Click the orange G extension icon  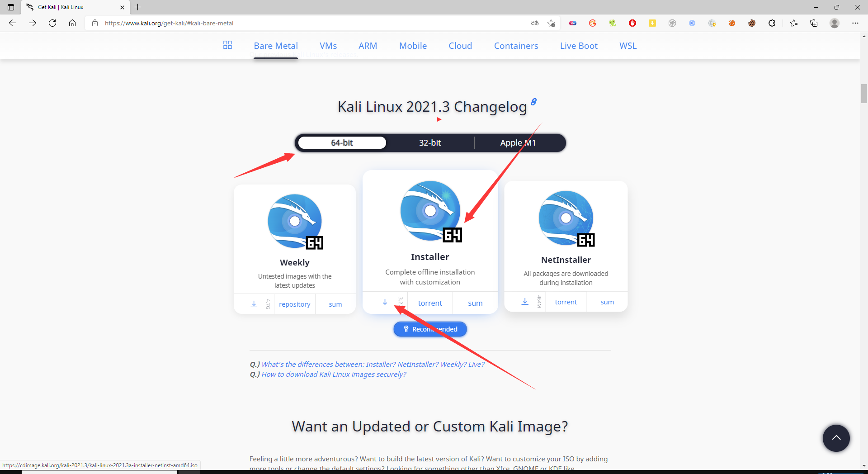pos(593,23)
